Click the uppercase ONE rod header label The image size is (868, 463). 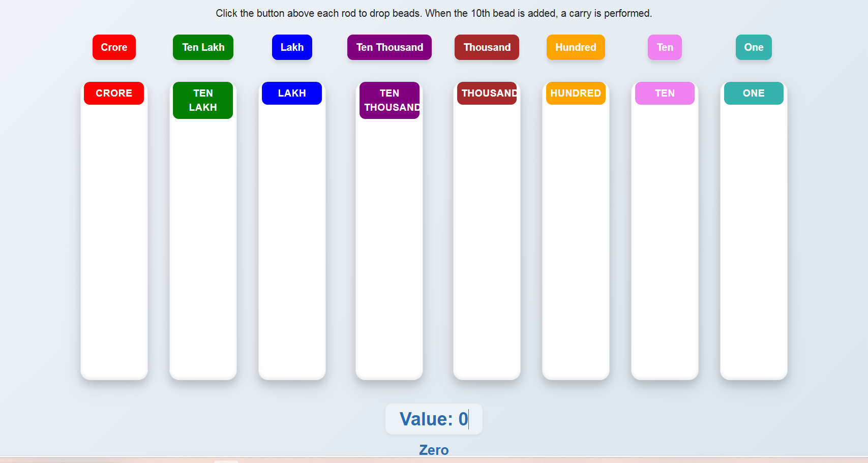coord(754,94)
